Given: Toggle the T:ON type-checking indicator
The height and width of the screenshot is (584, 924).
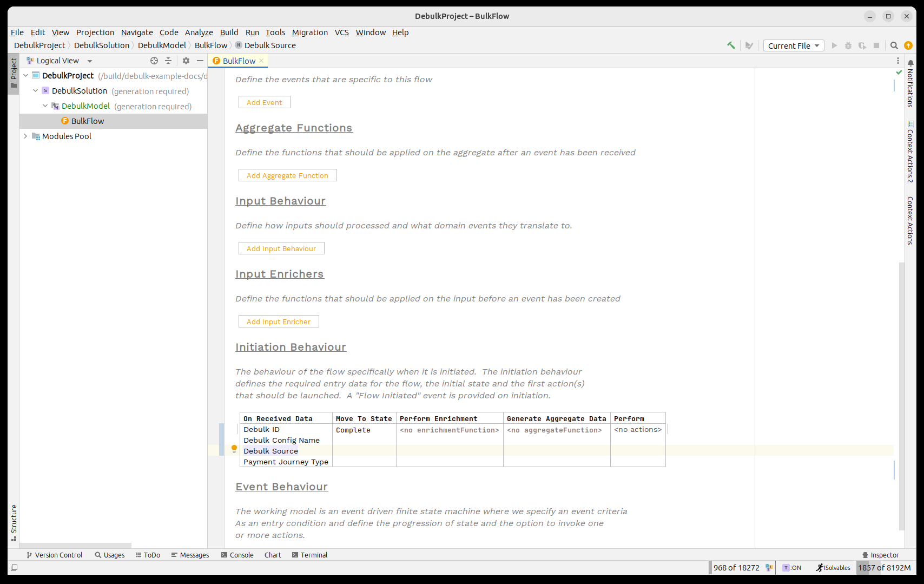Looking at the screenshot, I should click(792, 568).
